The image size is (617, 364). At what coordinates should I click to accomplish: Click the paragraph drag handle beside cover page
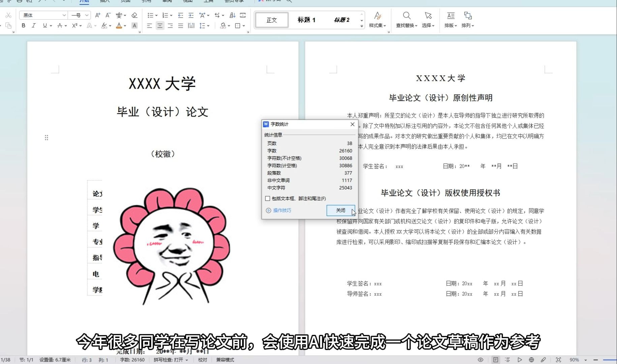click(47, 138)
